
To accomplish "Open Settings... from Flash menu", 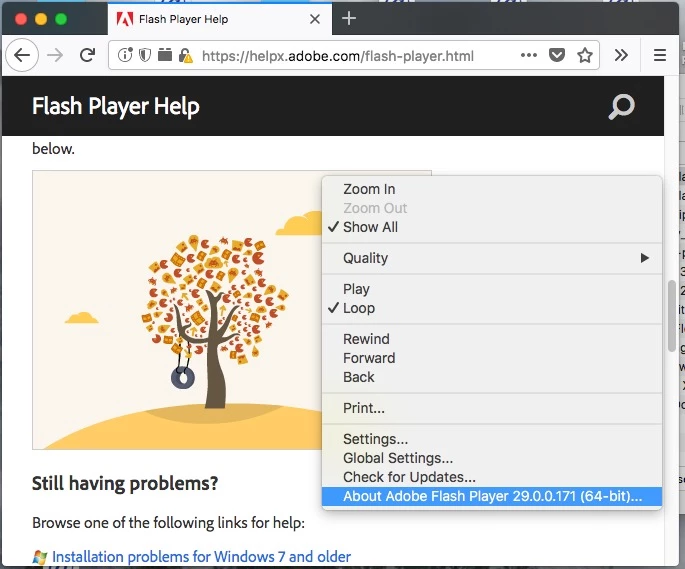I will [x=492, y=439].
